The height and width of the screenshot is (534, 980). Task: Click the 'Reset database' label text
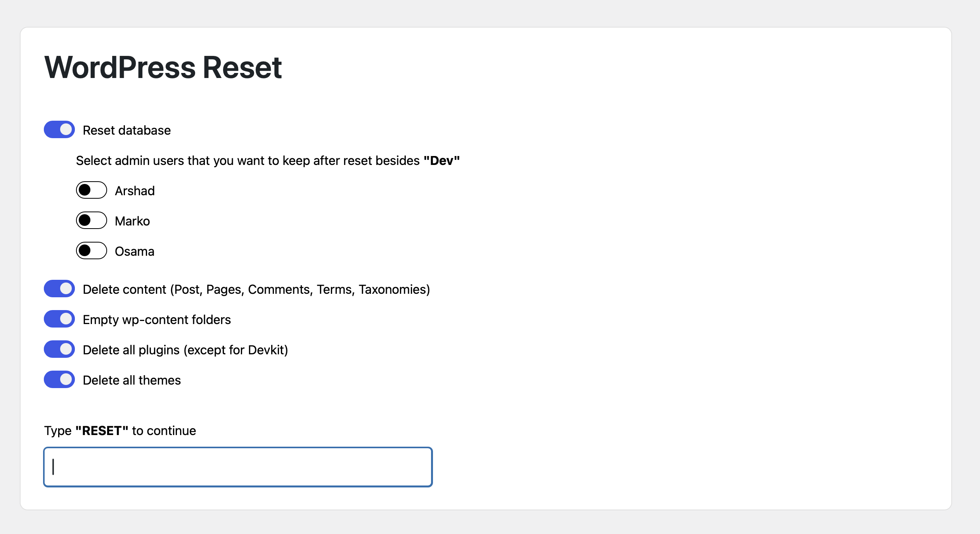click(127, 130)
